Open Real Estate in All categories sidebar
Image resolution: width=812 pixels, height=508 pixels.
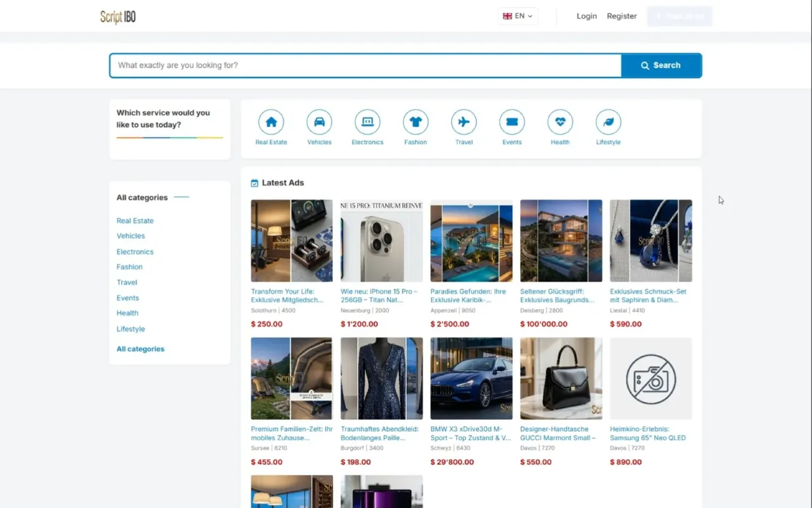click(135, 221)
